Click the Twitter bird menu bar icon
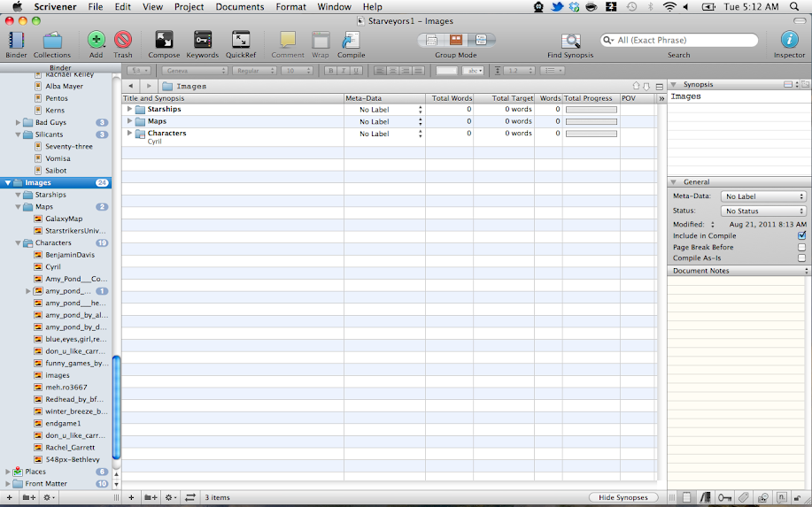 point(557,7)
